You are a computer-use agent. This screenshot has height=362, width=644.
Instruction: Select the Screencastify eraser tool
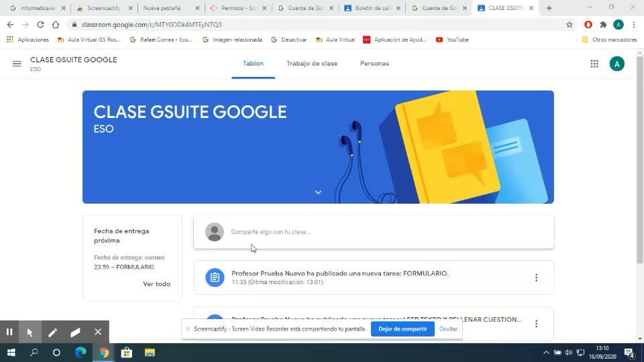tap(75, 332)
